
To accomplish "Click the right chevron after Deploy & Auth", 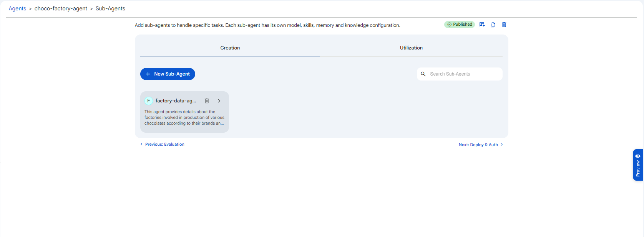I will pos(501,145).
